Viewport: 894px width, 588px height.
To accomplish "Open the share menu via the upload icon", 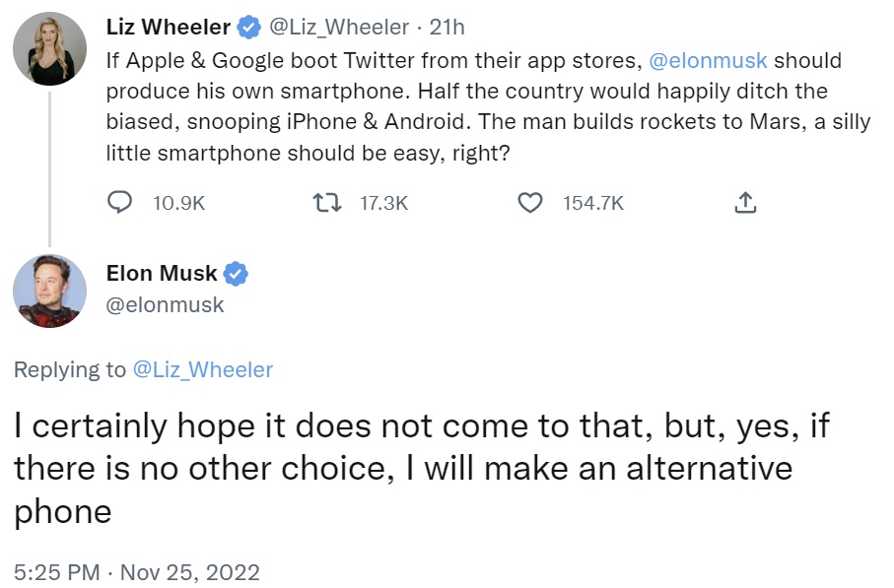I will point(746,202).
